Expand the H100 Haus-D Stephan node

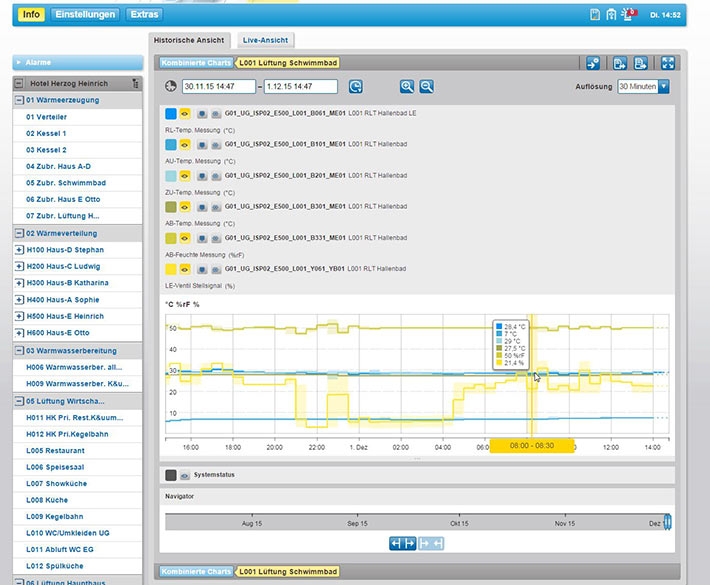pyautogui.click(x=19, y=250)
